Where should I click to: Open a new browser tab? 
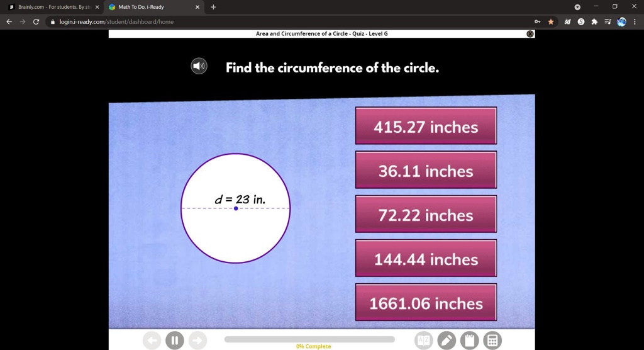click(213, 7)
